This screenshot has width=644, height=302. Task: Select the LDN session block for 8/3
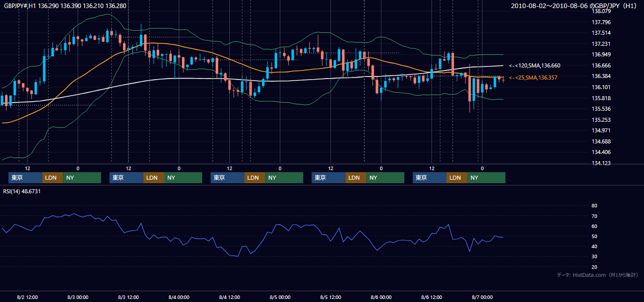[x=154, y=178]
